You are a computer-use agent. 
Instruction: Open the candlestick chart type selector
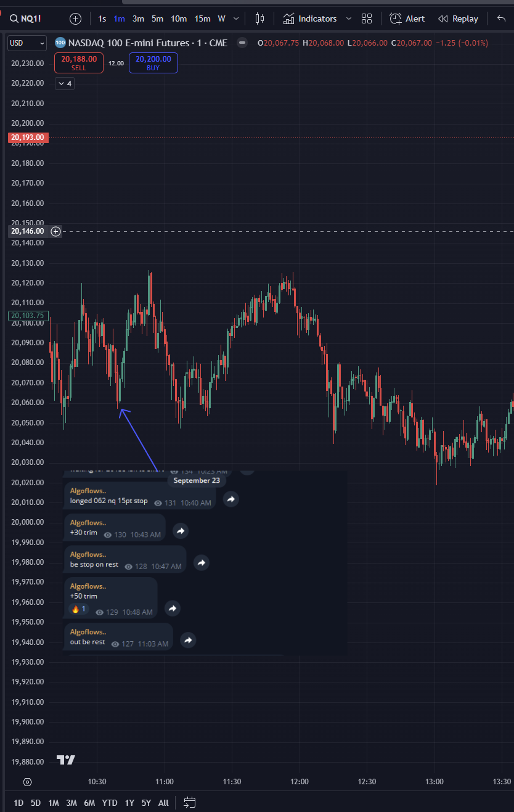260,18
